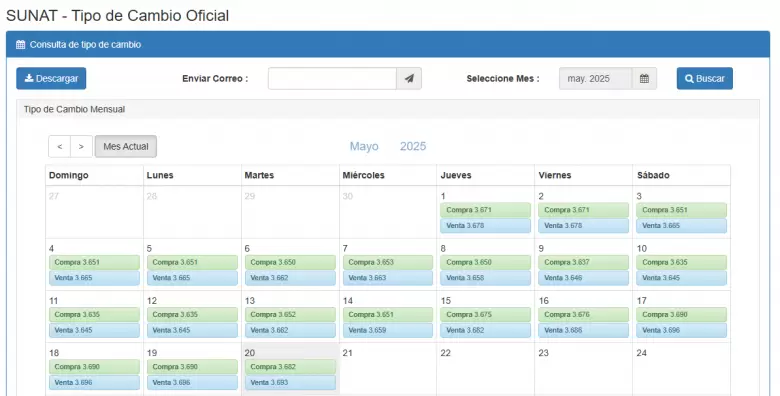Screen dimensions: 780x396
Task: Click Compra 3.675 on May 15
Action: (486, 314)
